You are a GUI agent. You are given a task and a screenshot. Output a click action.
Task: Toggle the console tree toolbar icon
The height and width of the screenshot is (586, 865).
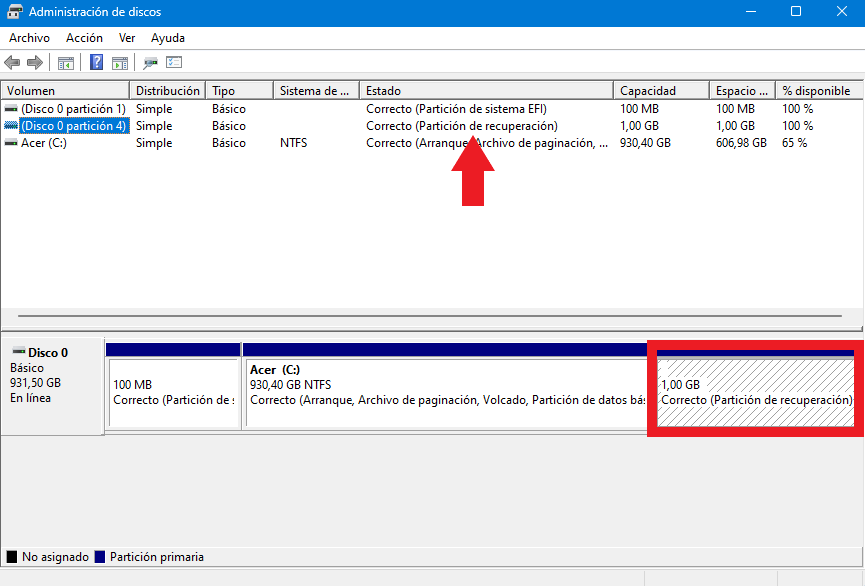(x=66, y=63)
